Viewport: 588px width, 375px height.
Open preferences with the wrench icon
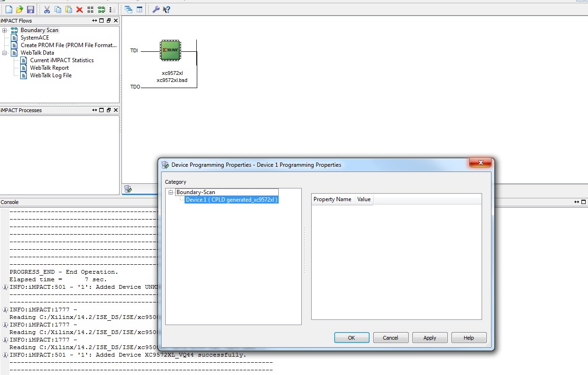click(x=156, y=9)
